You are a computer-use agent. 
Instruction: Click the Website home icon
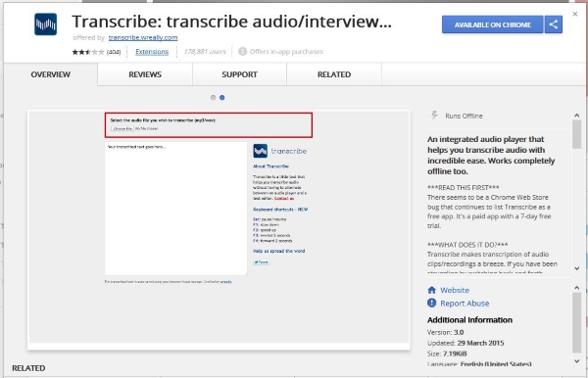(431, 290)
